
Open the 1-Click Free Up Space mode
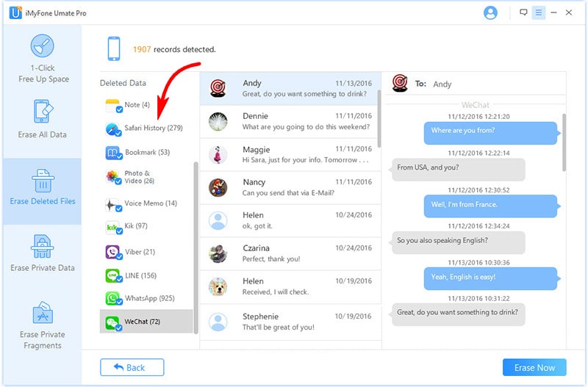[43, 59]
